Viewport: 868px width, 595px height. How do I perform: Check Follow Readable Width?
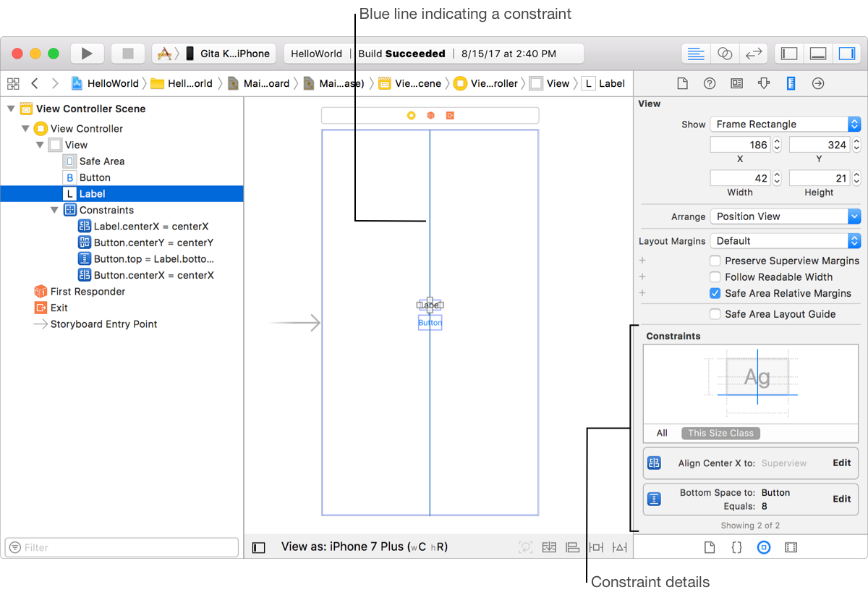(715, 277)
